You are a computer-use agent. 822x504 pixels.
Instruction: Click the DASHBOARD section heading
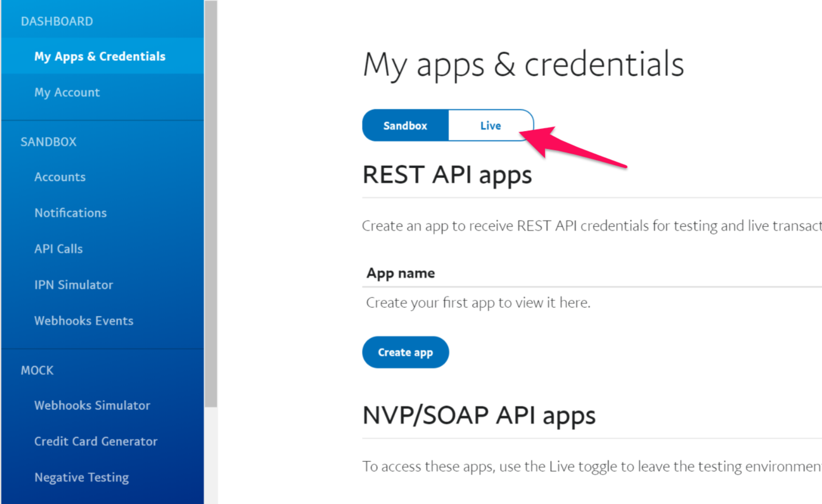point(57,21)
